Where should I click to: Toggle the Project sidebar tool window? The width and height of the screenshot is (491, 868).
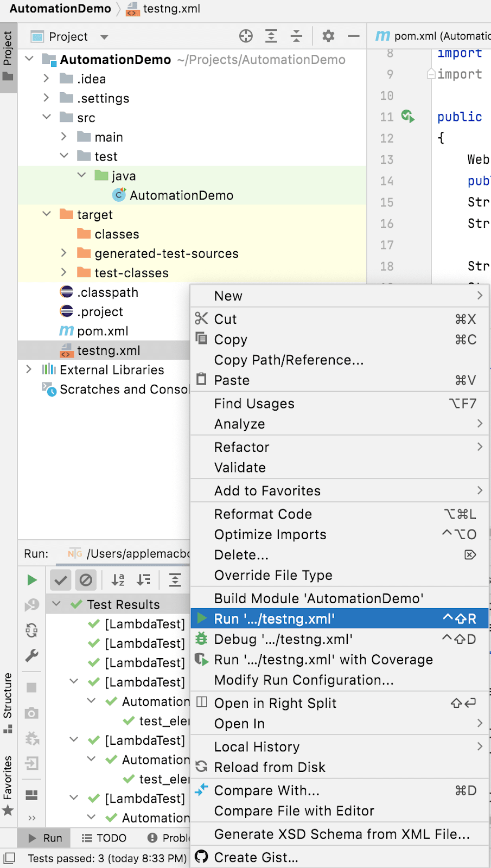pyautogui.click(x=8, y=56)
